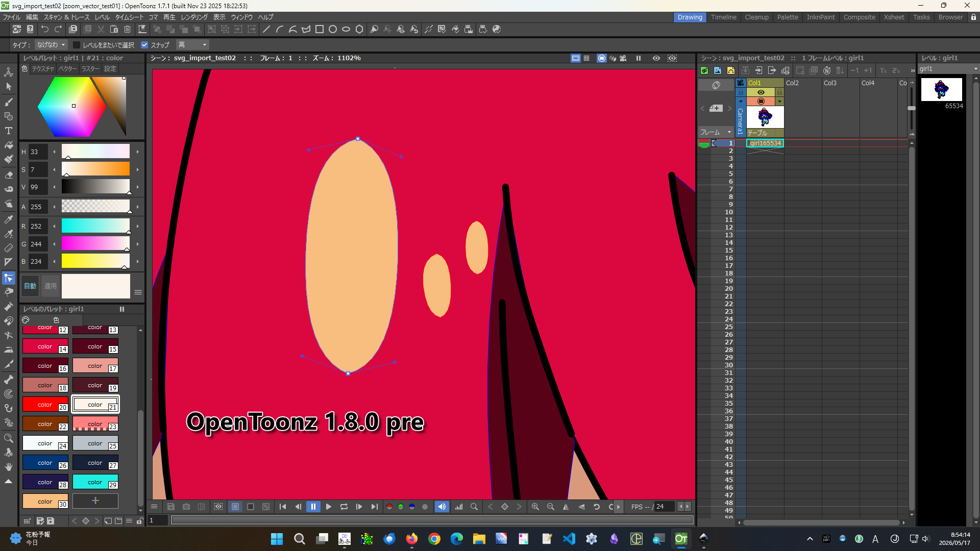980x551 pixels.
Task: Choose the circle shape icon
Action: [333, 29]
